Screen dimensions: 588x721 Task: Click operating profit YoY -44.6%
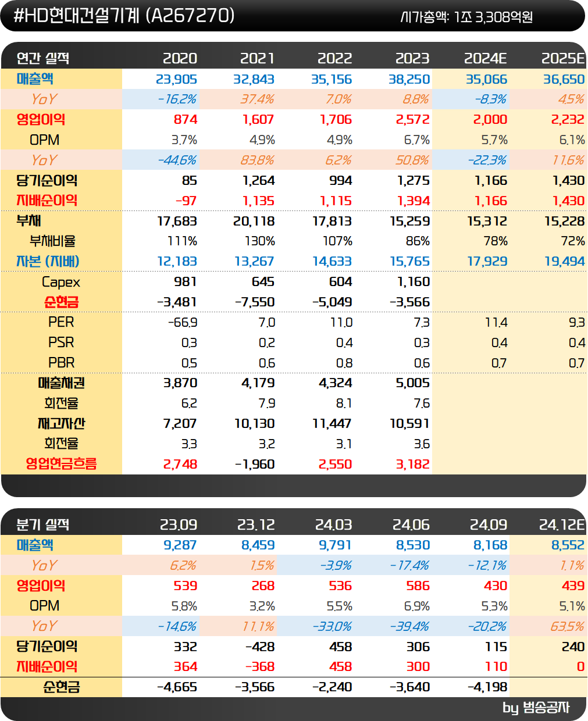pyautogui.click(x=177, y=160)
